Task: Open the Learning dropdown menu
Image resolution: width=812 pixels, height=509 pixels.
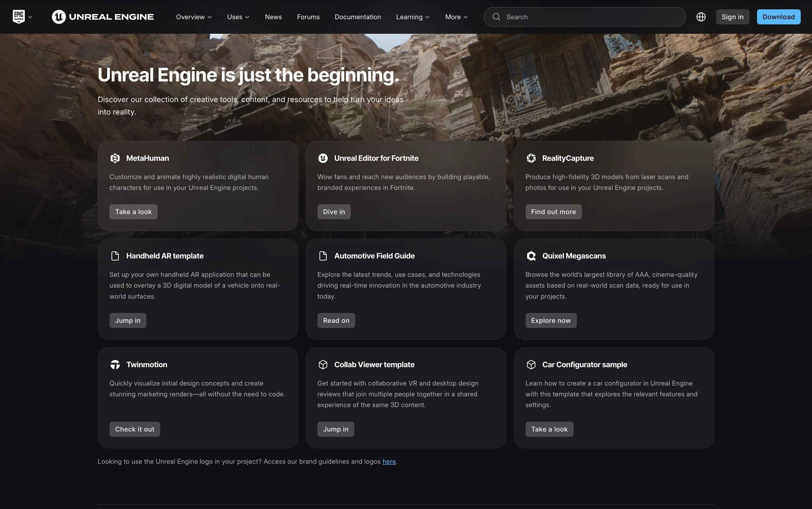Action: 412,17
